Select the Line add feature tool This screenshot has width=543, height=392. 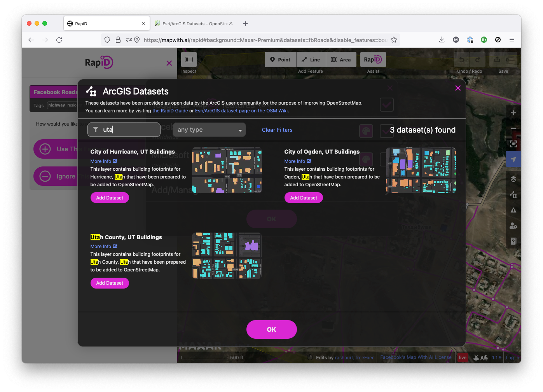[x=311, y=59]
